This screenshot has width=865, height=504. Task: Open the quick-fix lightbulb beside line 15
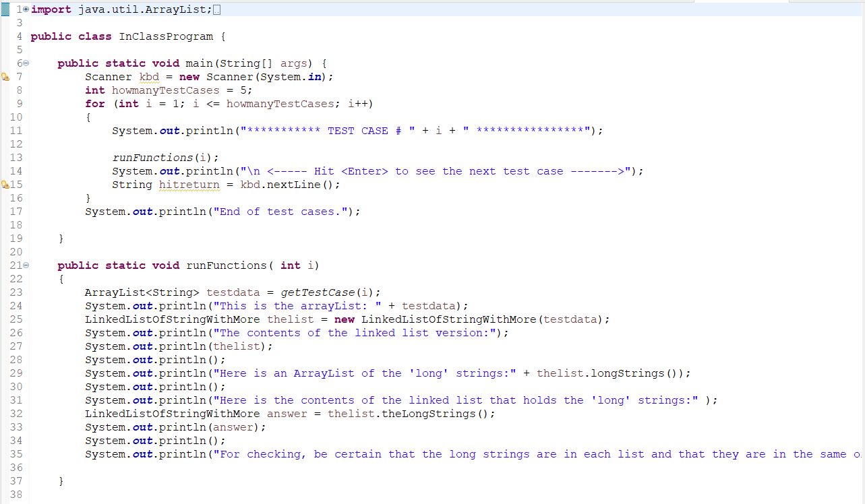(x=4, y=184)
